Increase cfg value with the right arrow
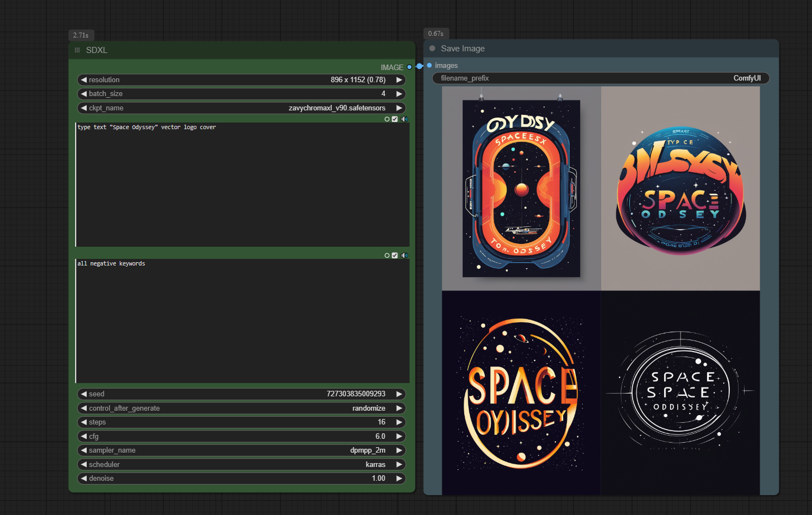The width and height of the screenshot is (812, 515). (x=399, y=437)
